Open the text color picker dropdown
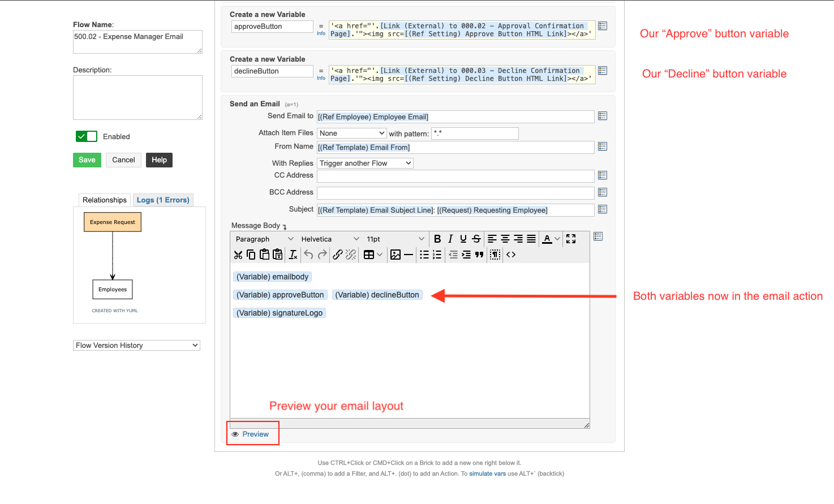The height and width of the screenshot is (504, 834). pos(558,239)
